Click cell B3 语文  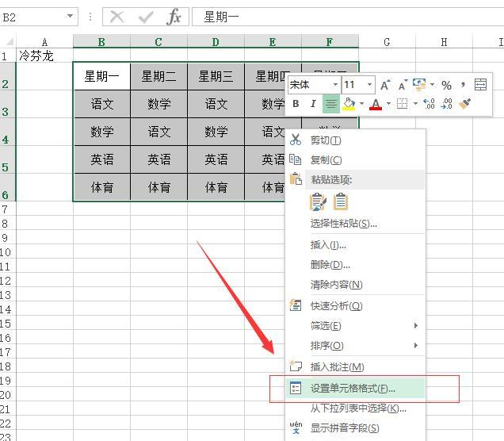tap(102, 104)
